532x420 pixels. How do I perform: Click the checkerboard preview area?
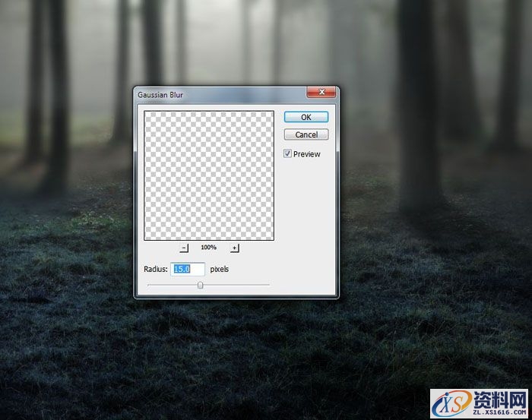209,175
